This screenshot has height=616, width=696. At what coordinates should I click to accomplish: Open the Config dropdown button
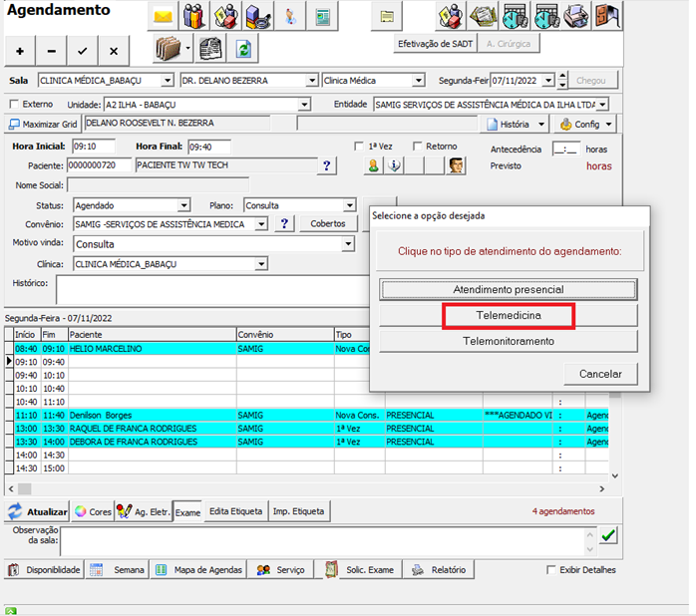tap(586, 125)
